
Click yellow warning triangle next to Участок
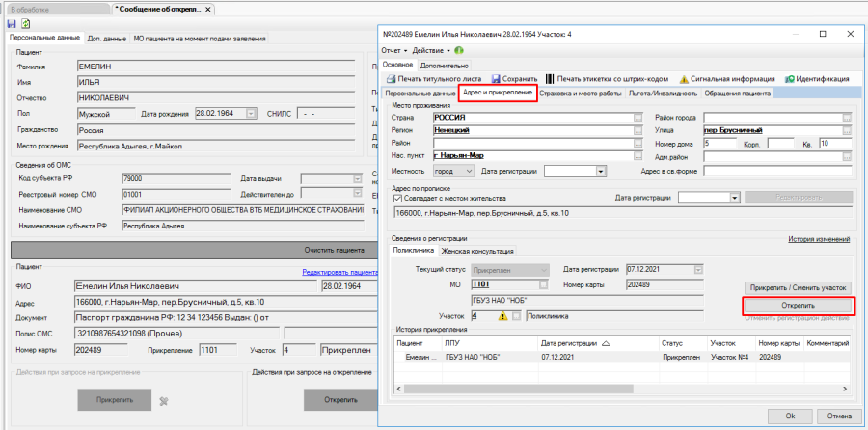(502, 315)
